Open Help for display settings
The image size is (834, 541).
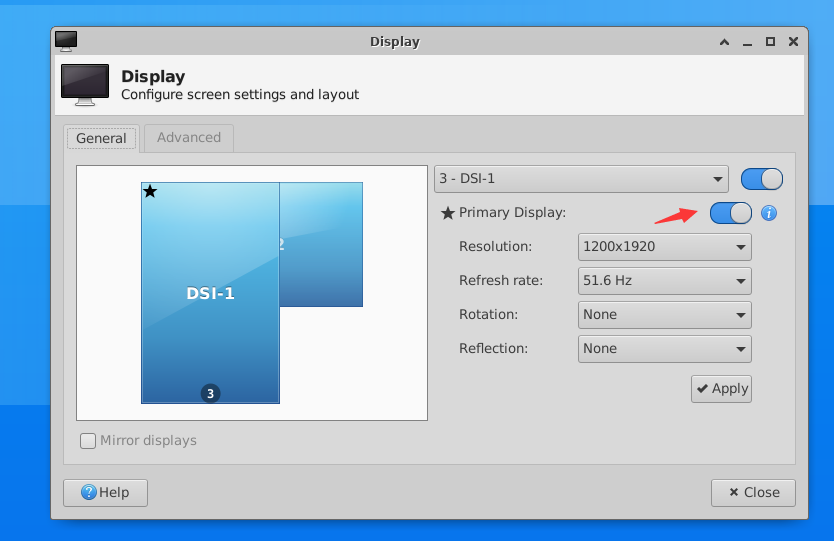click(x=105, y=492)
